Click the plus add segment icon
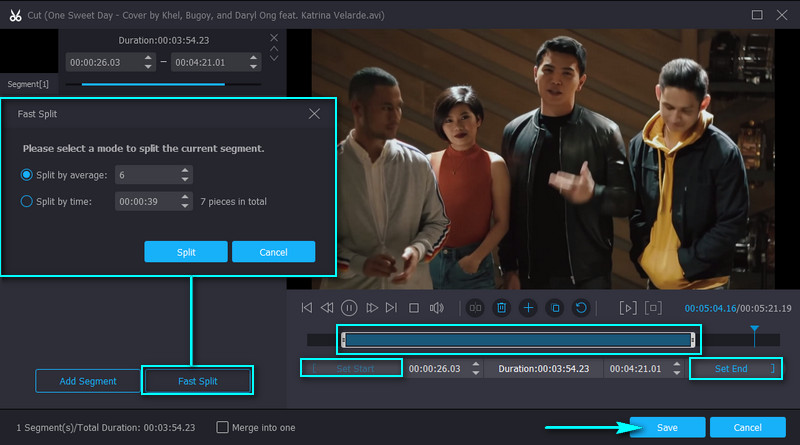The image size is (800, 445). click(x=528, y=308)
